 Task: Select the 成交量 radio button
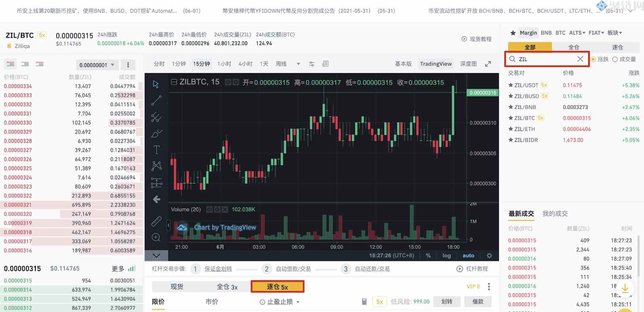click(615, 59)
